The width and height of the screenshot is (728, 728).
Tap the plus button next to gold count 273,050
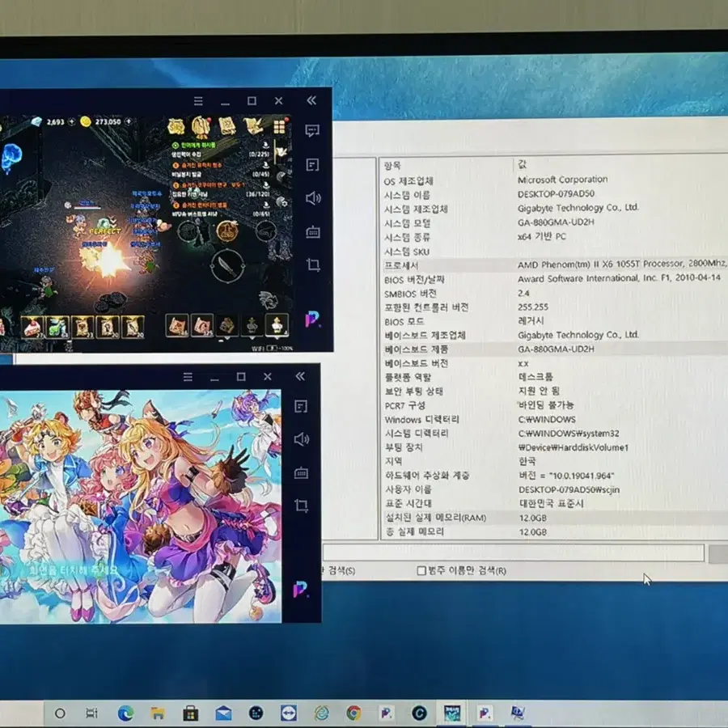[129, 121]
